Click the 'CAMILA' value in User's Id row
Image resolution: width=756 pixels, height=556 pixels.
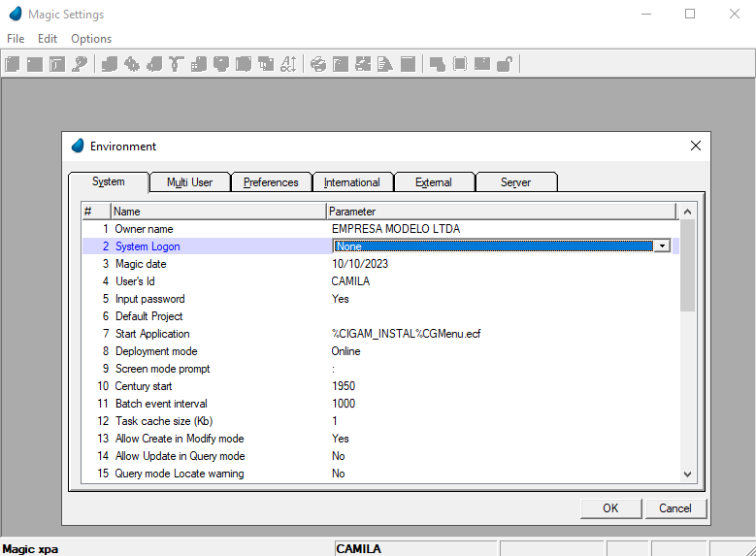[x=350, y=281]
